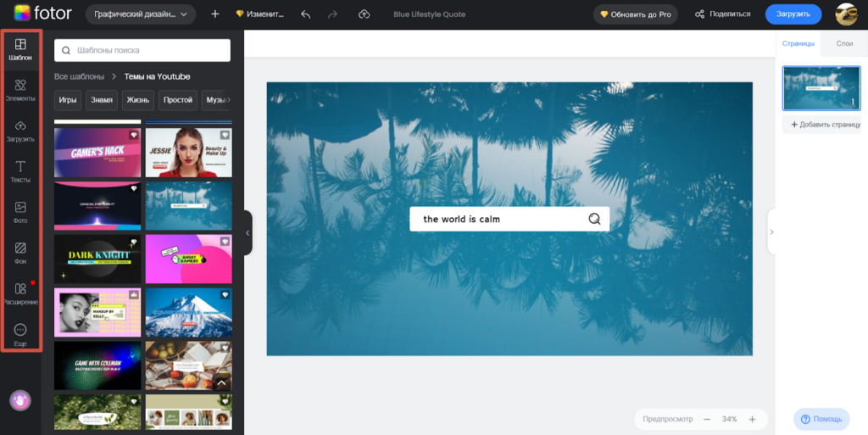
Task: Click the scroll-to-top arrow over templates
Action: pyautogui.click(x=221, y=383)
